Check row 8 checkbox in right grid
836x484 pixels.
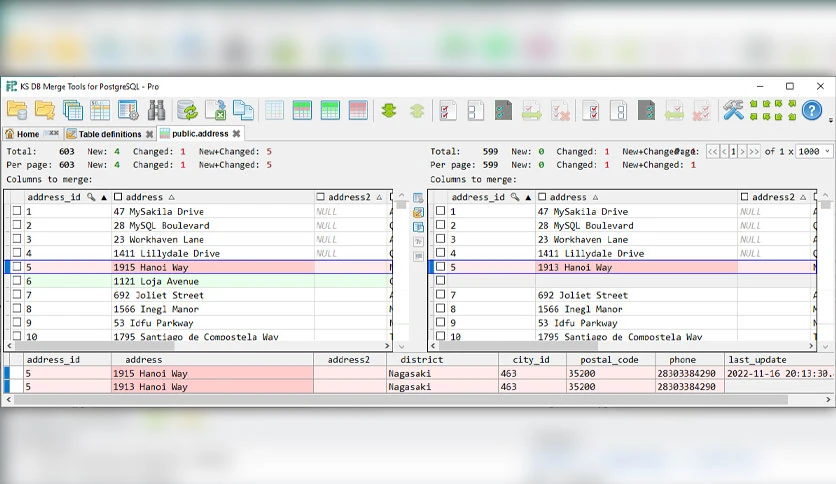pos(440,308)
